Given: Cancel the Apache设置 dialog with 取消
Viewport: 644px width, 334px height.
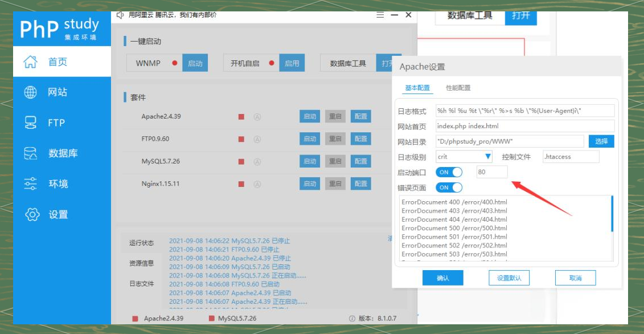Looking at the screenshot, I should click(x=576, y=278).
